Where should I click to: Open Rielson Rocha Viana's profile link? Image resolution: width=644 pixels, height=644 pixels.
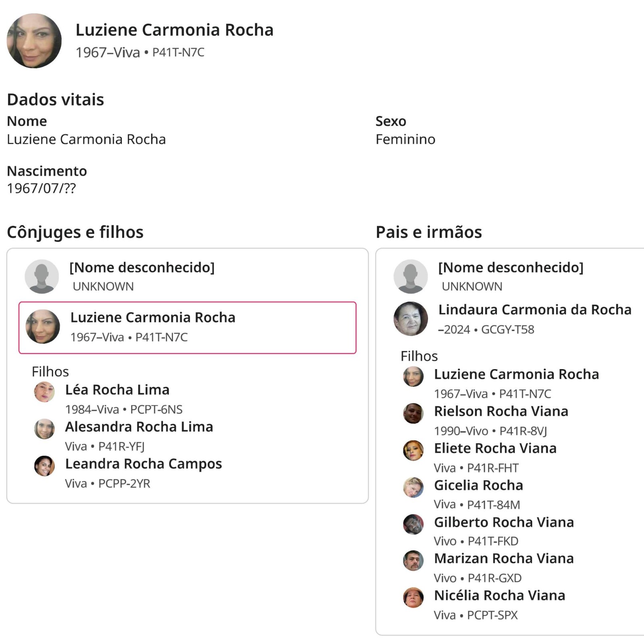click(x=501, y=411)
